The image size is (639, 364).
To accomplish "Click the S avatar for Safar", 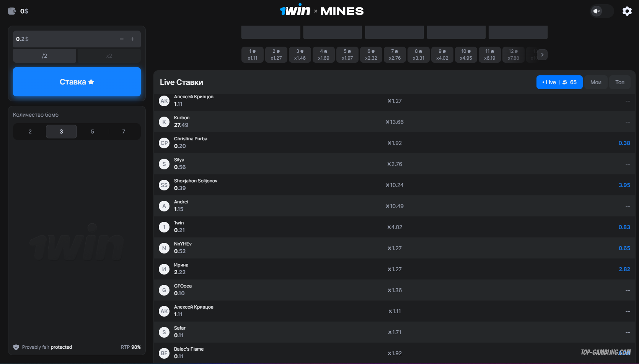I will tap(164, 332).
